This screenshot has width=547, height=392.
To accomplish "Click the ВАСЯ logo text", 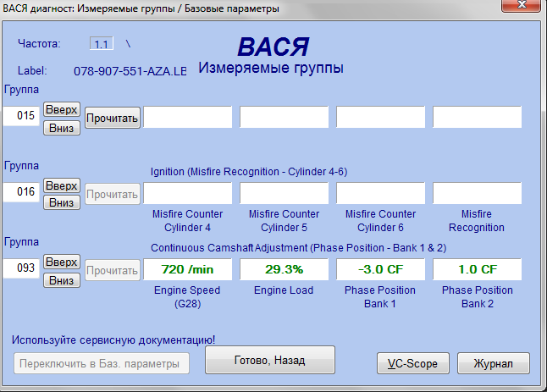I will (273, 47).
